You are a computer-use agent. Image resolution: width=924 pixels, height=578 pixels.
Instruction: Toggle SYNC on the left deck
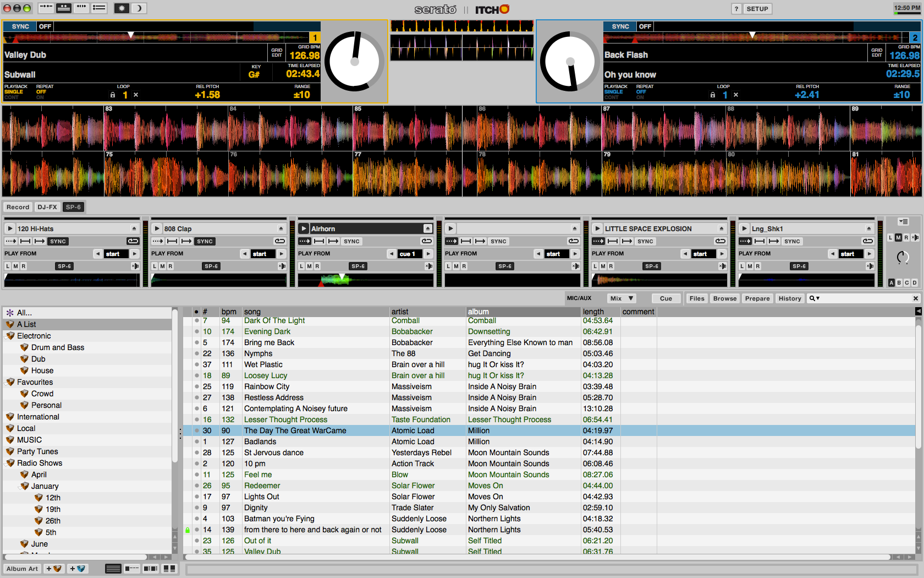coord(20,26)
